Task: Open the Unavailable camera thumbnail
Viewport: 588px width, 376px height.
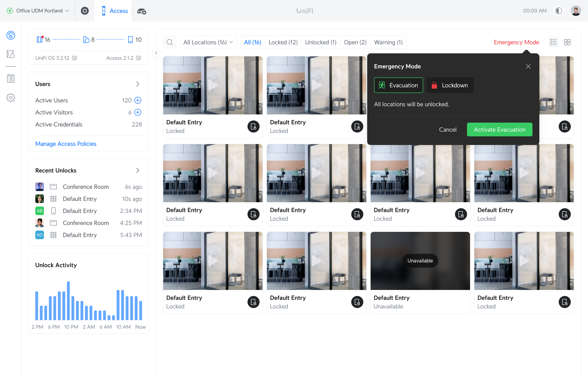Action: tap(420, 261)
